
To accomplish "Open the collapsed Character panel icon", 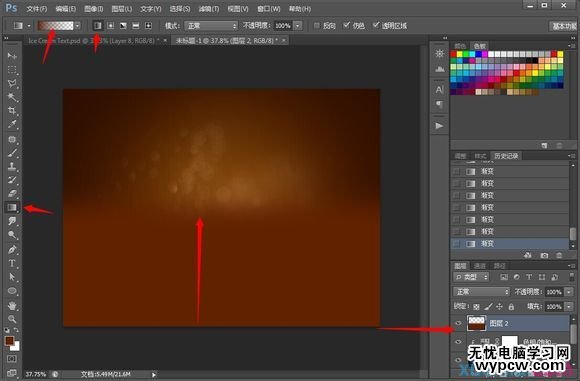I will point(439,90).
